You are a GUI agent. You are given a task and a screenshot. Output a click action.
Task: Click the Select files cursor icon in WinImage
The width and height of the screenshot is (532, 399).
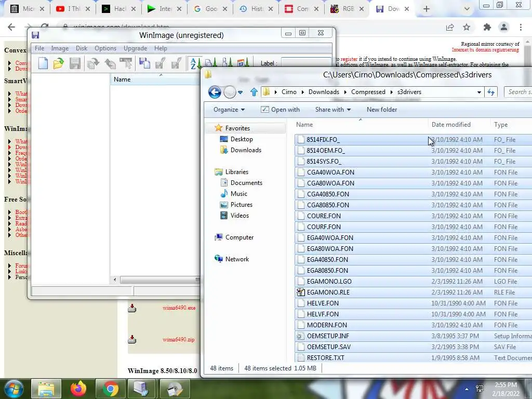coord(126,63)
